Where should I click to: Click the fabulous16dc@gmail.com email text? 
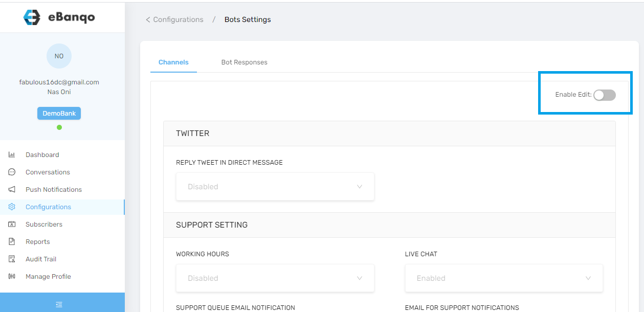click(x=59, y=82)
